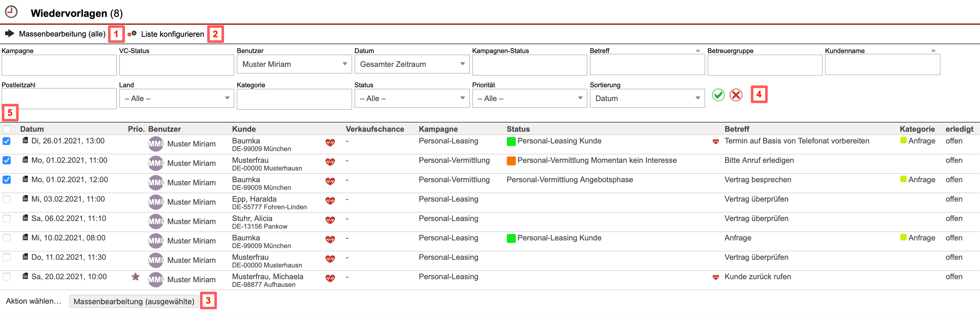Expand the Datum dropdown showing Gesamter Zeitraum

point(412,64)
